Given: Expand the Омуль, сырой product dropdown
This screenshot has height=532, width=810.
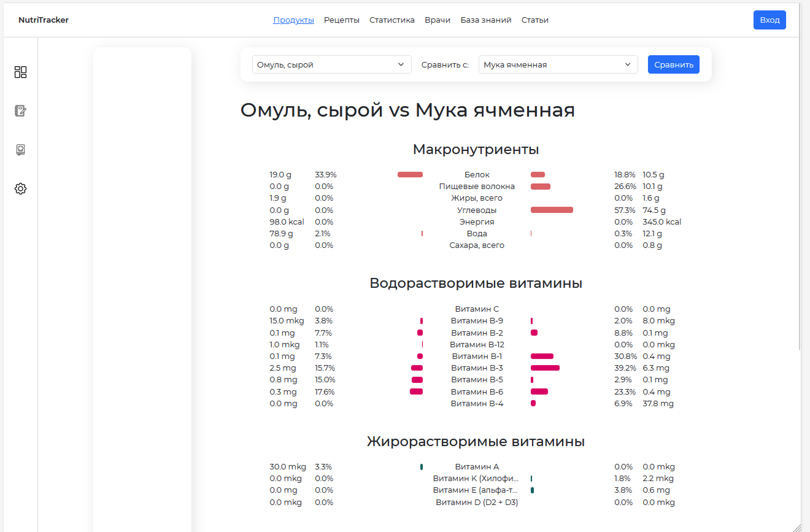Looking at the screenshot, I should (332, 64).
